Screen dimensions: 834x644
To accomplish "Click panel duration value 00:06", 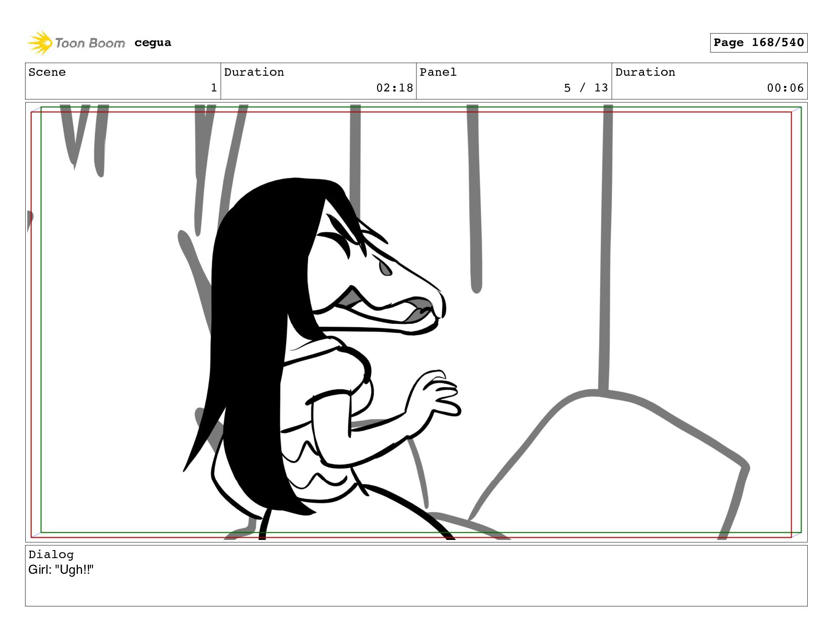I will [x=785, y=88].
